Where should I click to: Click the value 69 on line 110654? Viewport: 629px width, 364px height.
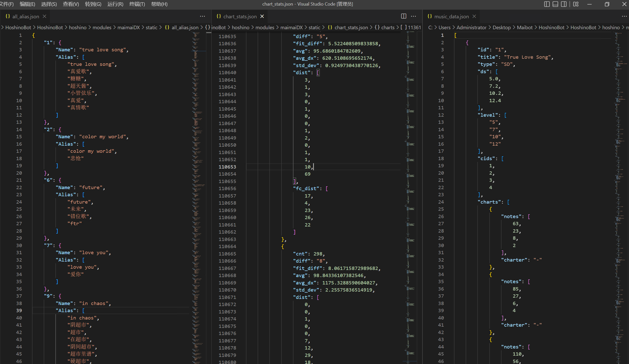308,174
